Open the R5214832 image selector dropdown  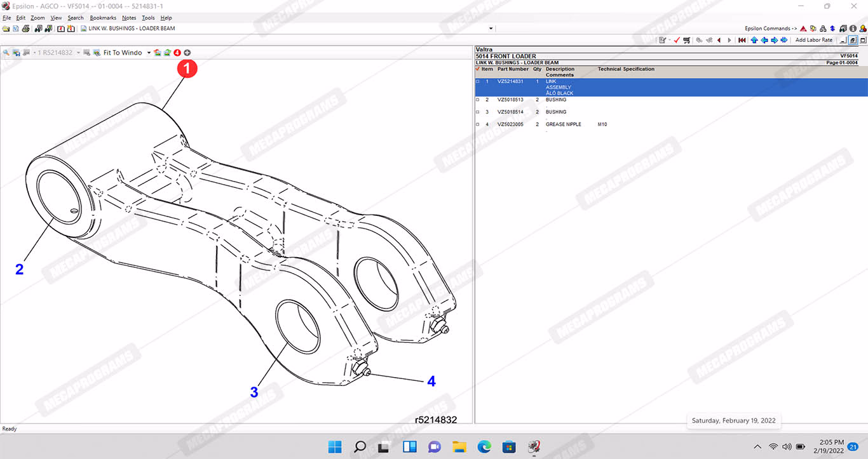(x=78, y=53)
